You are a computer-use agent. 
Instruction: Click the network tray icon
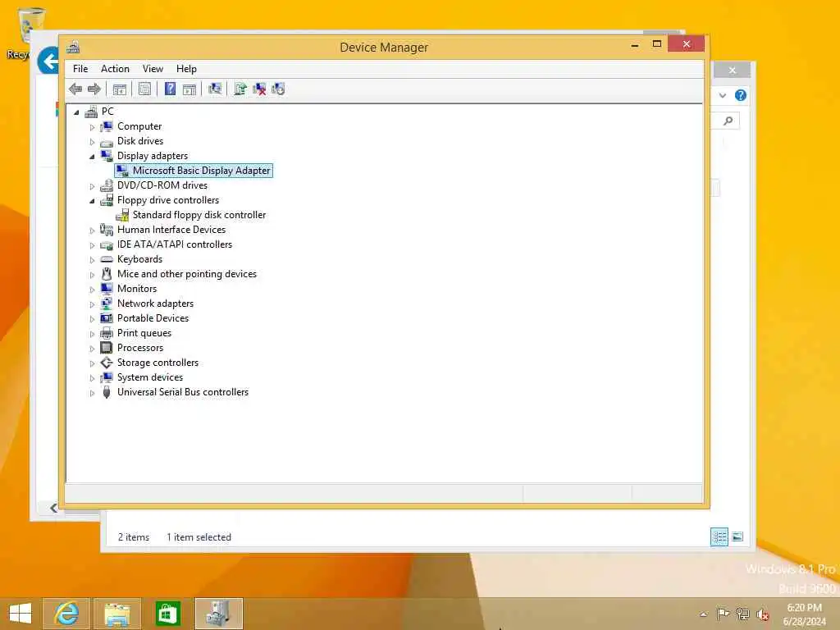(x=742, y=614)
